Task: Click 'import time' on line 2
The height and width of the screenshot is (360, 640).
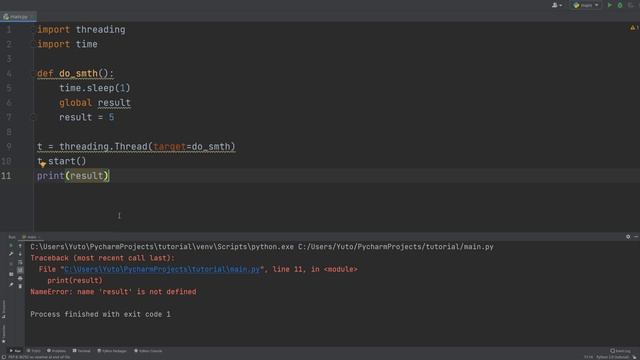Action: [67, 44]
